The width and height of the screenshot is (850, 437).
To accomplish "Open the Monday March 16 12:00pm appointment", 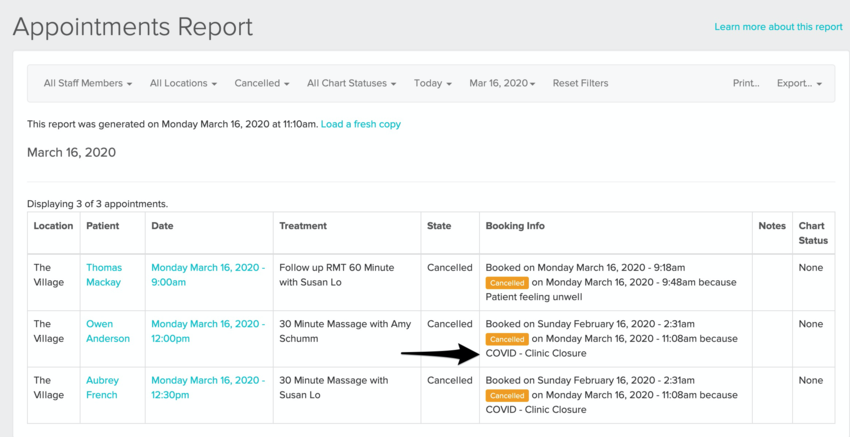I will coord(208,331).
